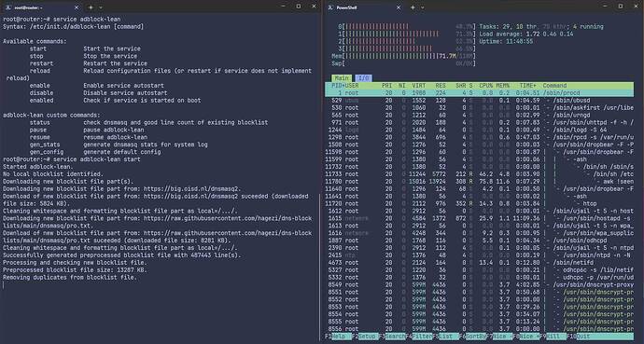Select the /sbin/rpcd process row

(480, 137)
